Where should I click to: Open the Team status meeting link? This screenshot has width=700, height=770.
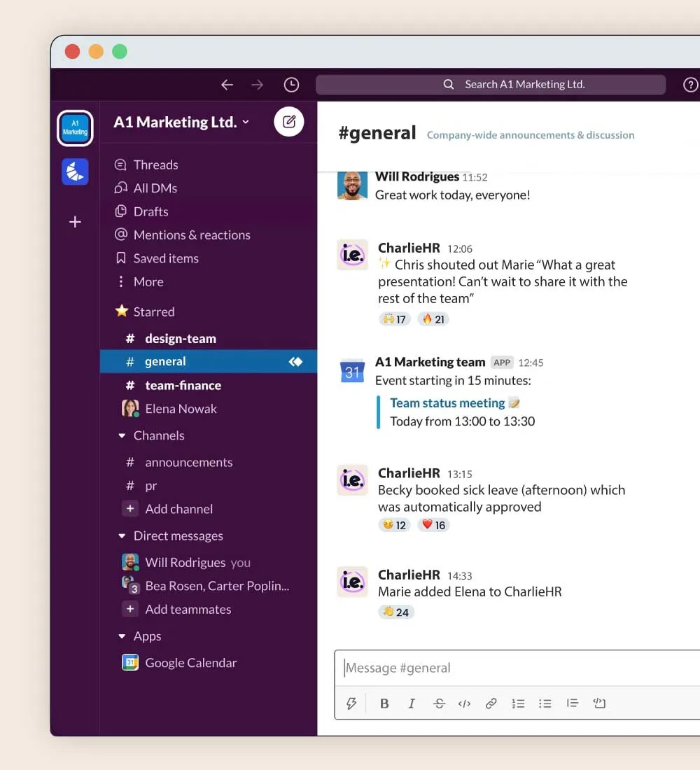point(447,403)
